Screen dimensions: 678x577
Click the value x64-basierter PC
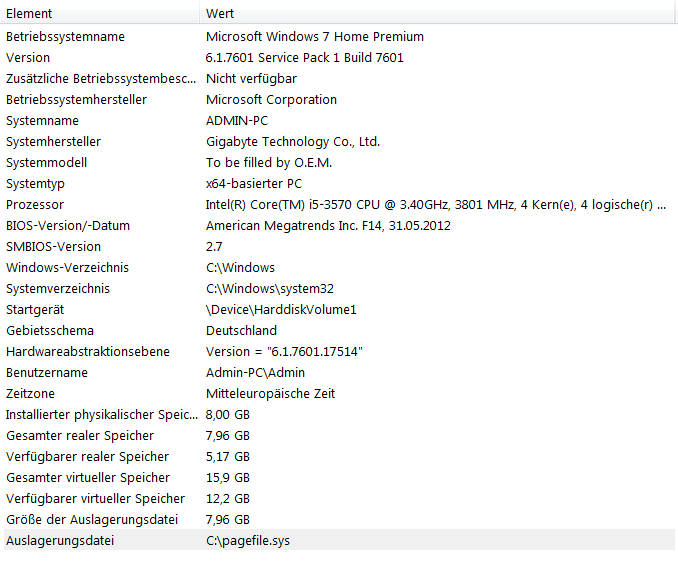[x=254, y=184]
